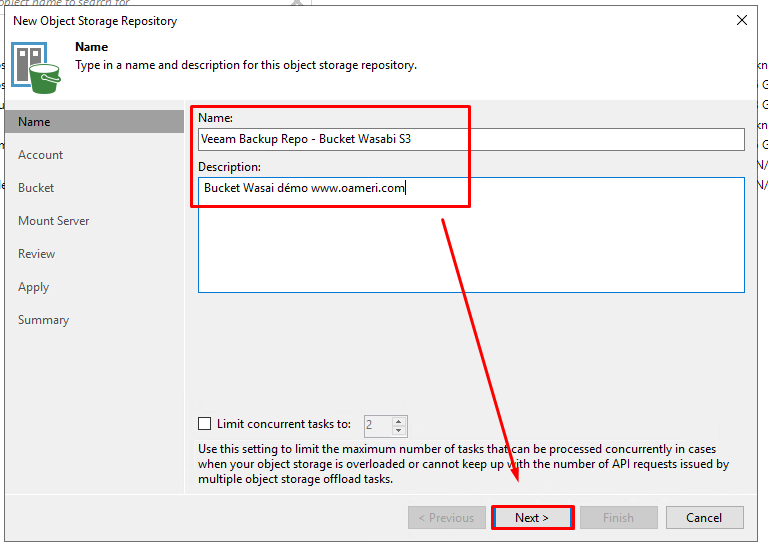Image resolution: width=768 pixels, height=548 pixels.
Task: Decrease concurrent tasks with down spinner arrow
Action: click(x=399, y=430)
